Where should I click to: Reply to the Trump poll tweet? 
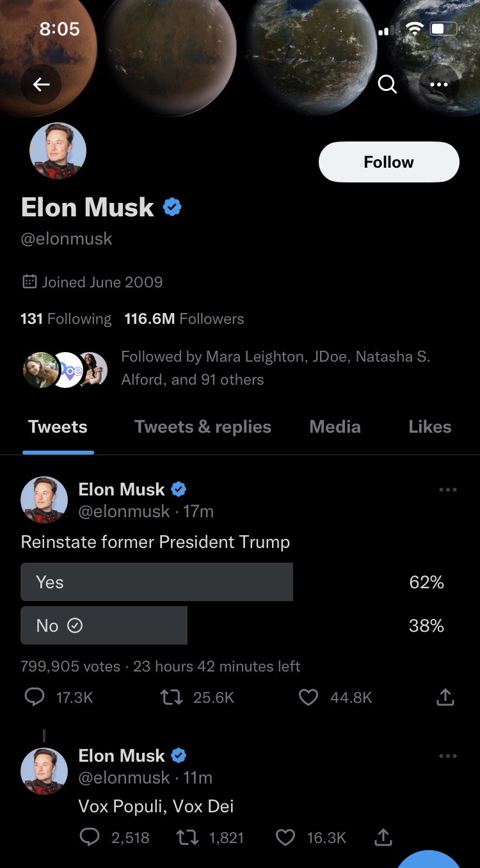point(35,697)
